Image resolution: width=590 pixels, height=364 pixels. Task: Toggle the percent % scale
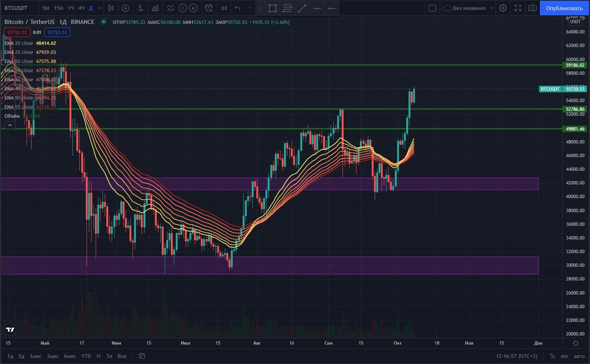(553, 356)
